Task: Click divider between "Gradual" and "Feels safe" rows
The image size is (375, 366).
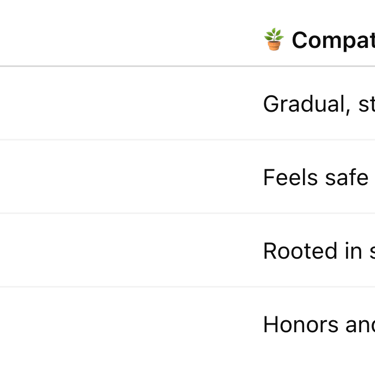Action: (187, 140)
